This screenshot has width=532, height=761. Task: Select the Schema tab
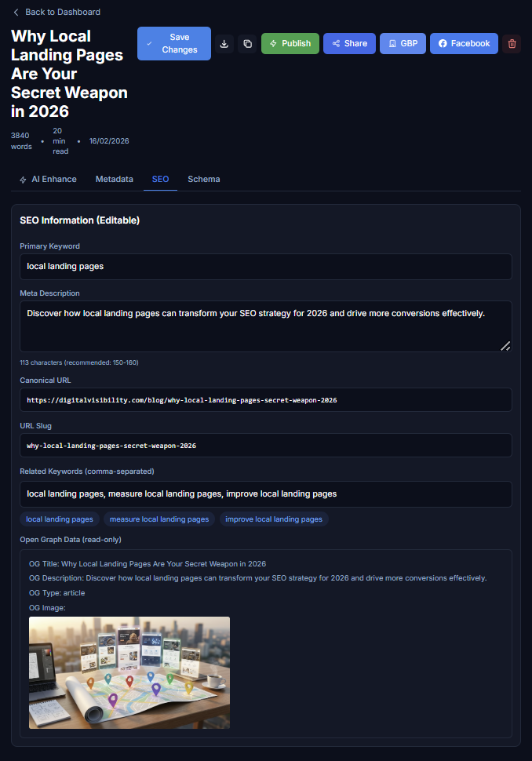pos(204,179)
